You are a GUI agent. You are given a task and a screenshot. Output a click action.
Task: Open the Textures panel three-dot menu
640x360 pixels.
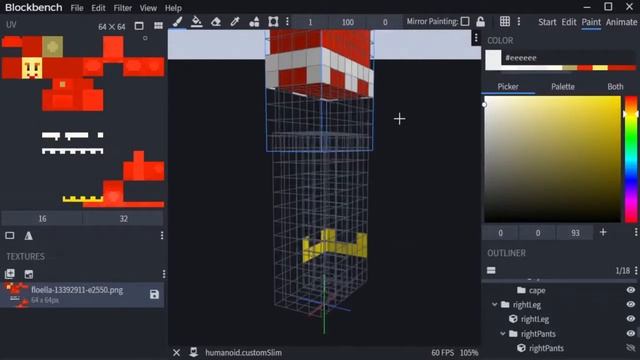(x=164, y=274)
